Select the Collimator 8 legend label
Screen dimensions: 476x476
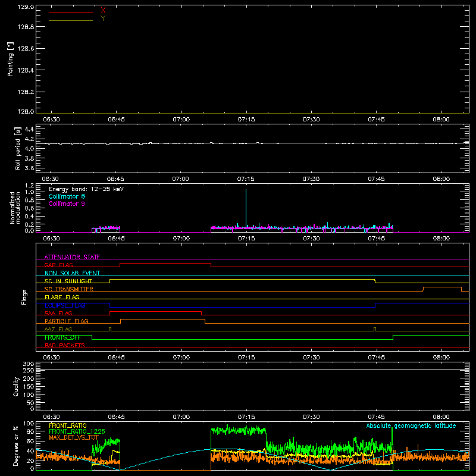(x=67, y=196)
